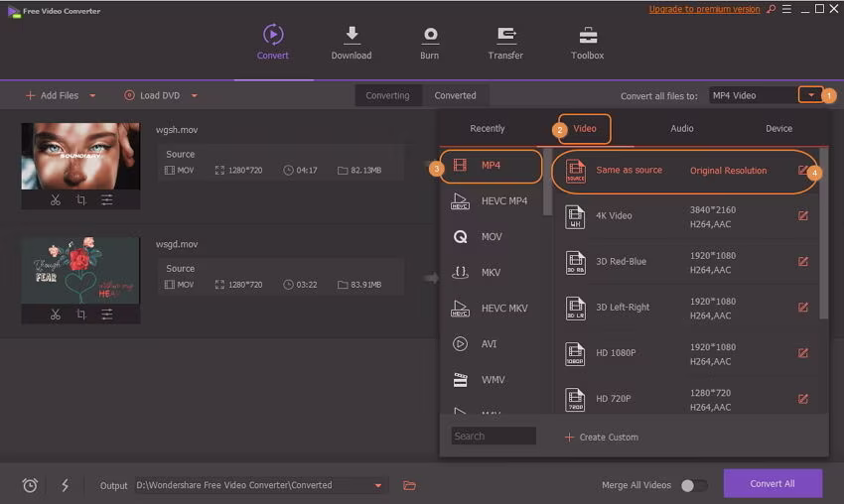The width and height of the screenshot is (844, 504).
Task: Expand the Add Files dropdown arrow
Action: (x=92, y=96)
